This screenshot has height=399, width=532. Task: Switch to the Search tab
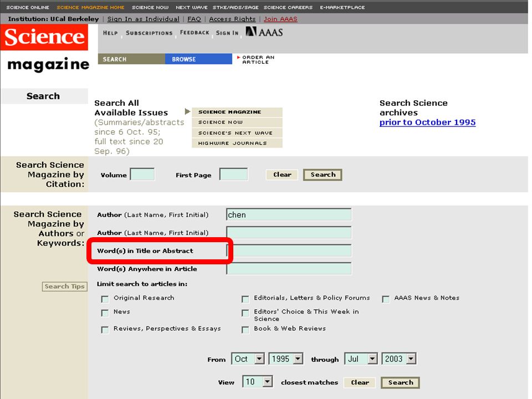[x=132, y=59]
